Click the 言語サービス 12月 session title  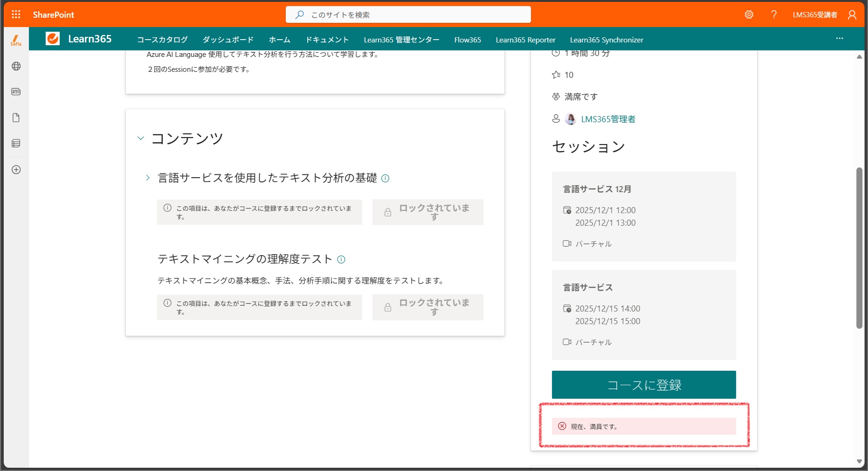[597, 189]
